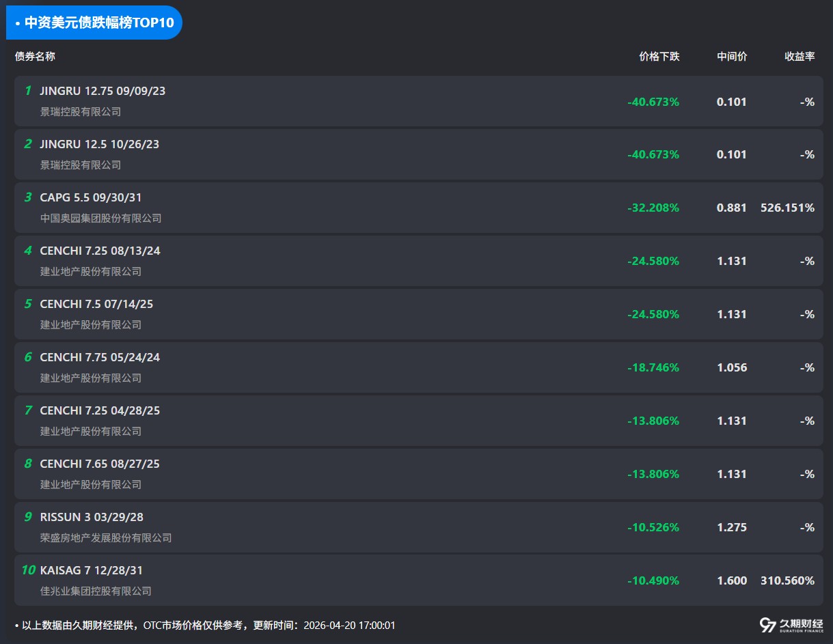Open the JINGRU 12.5 10/26/23 bond
The image size is (833, 644).
pyautogui.click(x=99, y=144)
